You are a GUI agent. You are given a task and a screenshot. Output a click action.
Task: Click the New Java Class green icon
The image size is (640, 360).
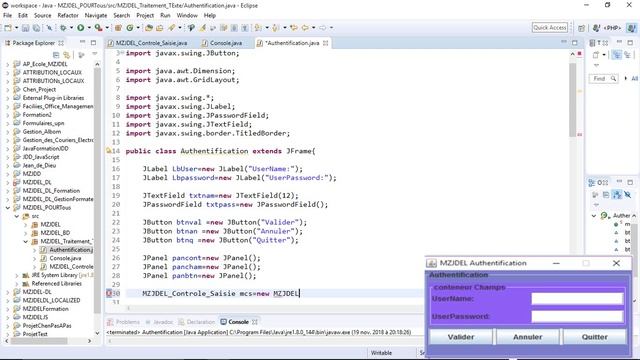pos(130,28)
